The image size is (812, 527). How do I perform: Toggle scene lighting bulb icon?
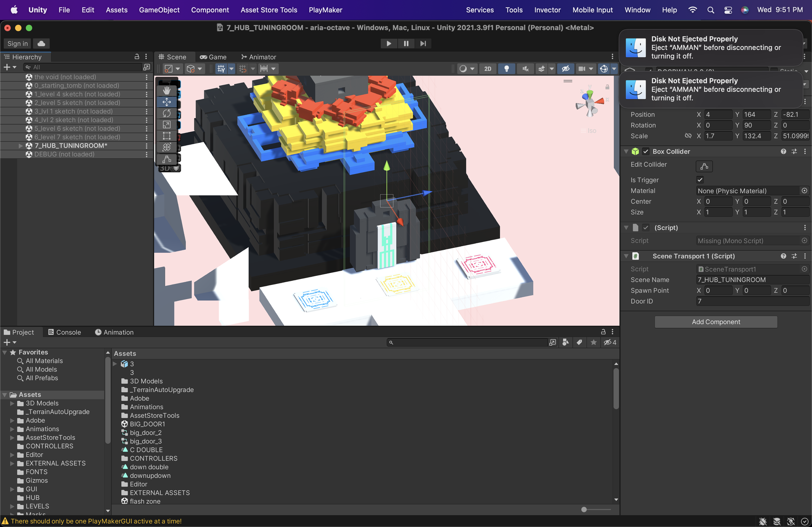(x=506, y=68)
